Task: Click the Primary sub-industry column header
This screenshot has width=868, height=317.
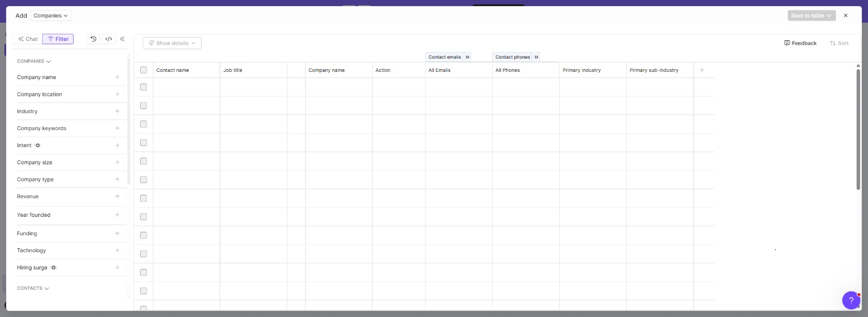Action: pos(660,70)
